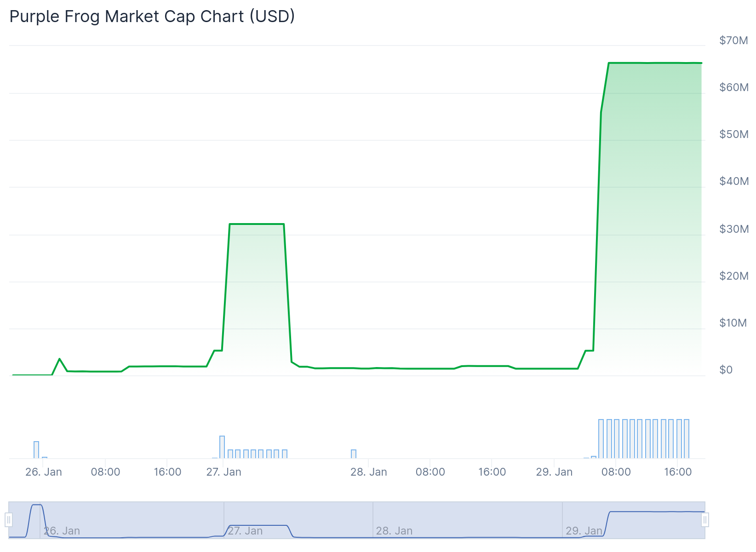Click the 26. Jan x-axis date label
Viewport: 756px width, 552px height.
click(x=44, y=472)
